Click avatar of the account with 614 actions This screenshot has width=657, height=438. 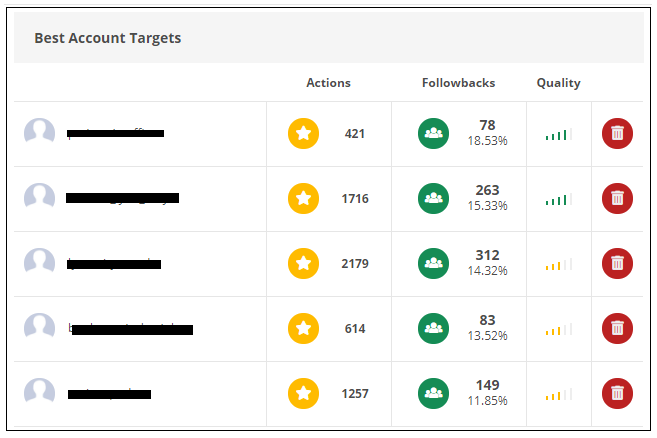point(39,328)
